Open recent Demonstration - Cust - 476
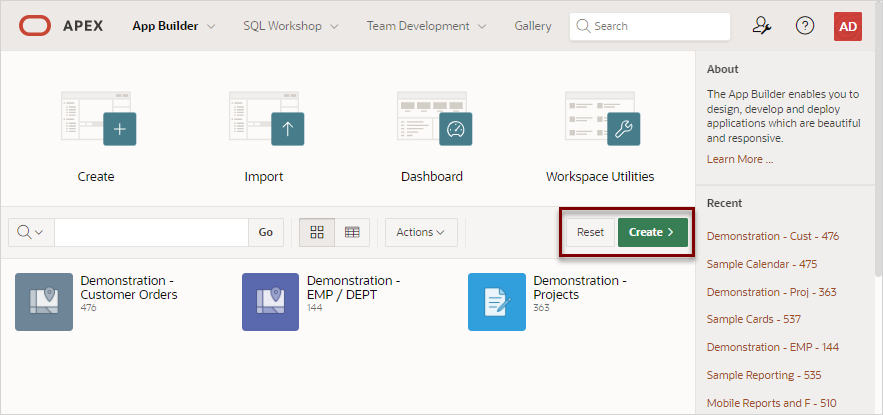Image resolution: width=883 pixels, height=415 pixels. pyautogui.click(x=773, y=236)
